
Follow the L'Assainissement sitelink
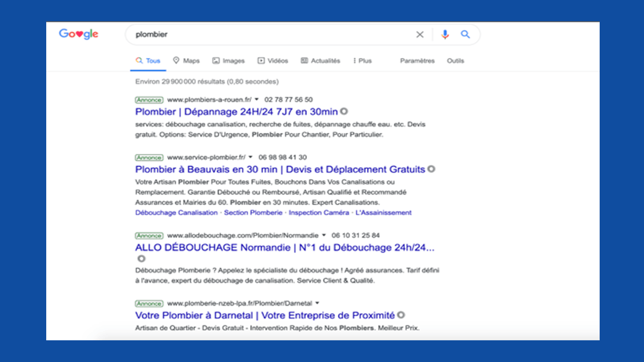coord(384,213)
